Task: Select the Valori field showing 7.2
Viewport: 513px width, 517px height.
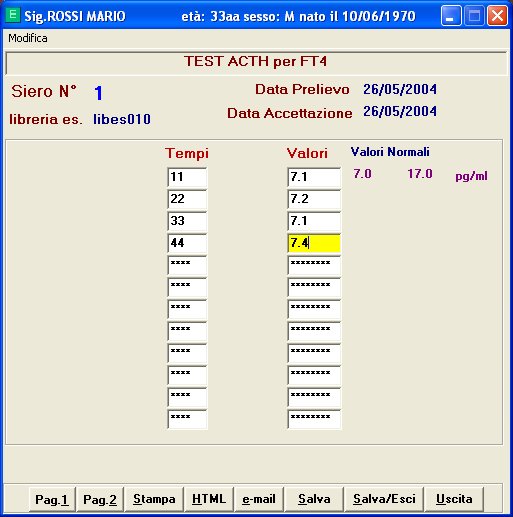Action: (314, 199)
